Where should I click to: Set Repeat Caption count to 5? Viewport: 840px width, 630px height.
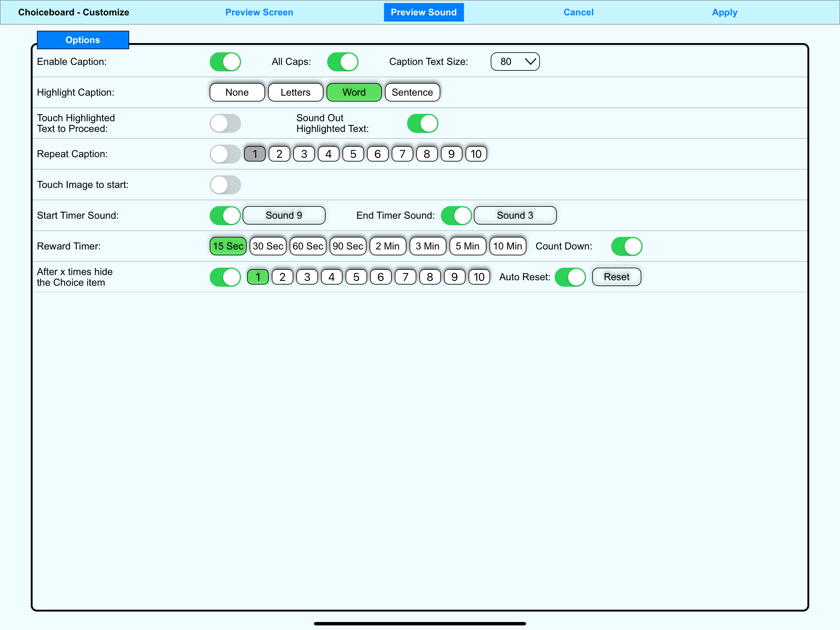point(353,154)
